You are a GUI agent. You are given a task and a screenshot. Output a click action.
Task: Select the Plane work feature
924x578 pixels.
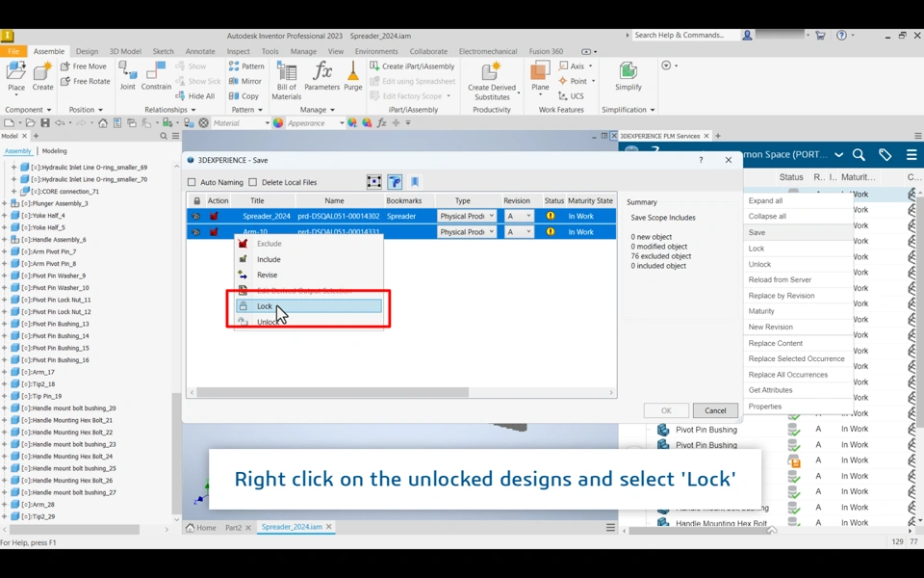pyautogui.click(x=540, y=78)
